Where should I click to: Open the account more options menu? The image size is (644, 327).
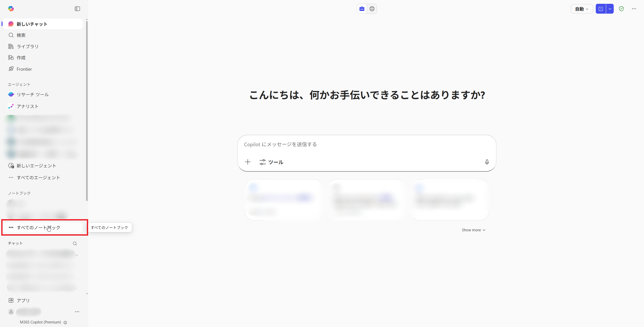pos(77,312)
